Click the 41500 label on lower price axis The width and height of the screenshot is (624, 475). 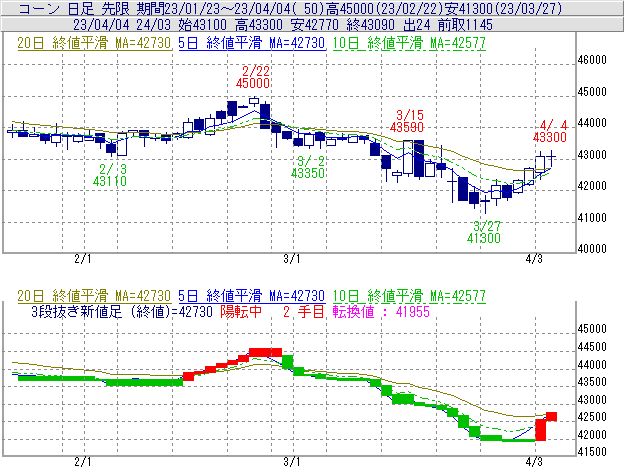[x=588, y=452]
